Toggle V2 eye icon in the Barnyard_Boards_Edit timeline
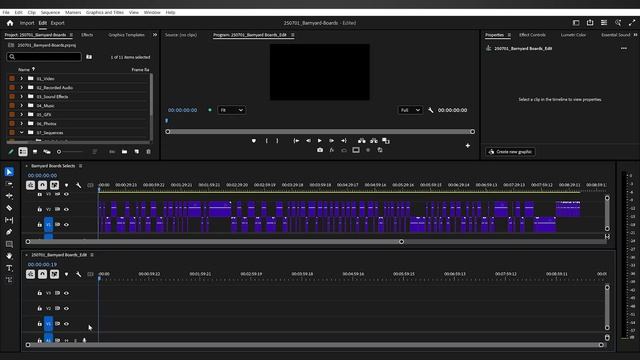 pyautogui.click(x=66, y=309)
